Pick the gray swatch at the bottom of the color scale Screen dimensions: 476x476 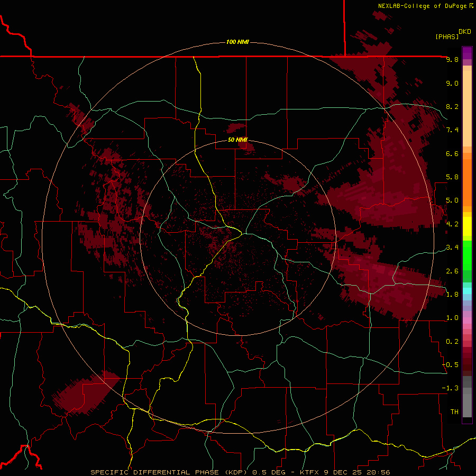tap(467, 407)
